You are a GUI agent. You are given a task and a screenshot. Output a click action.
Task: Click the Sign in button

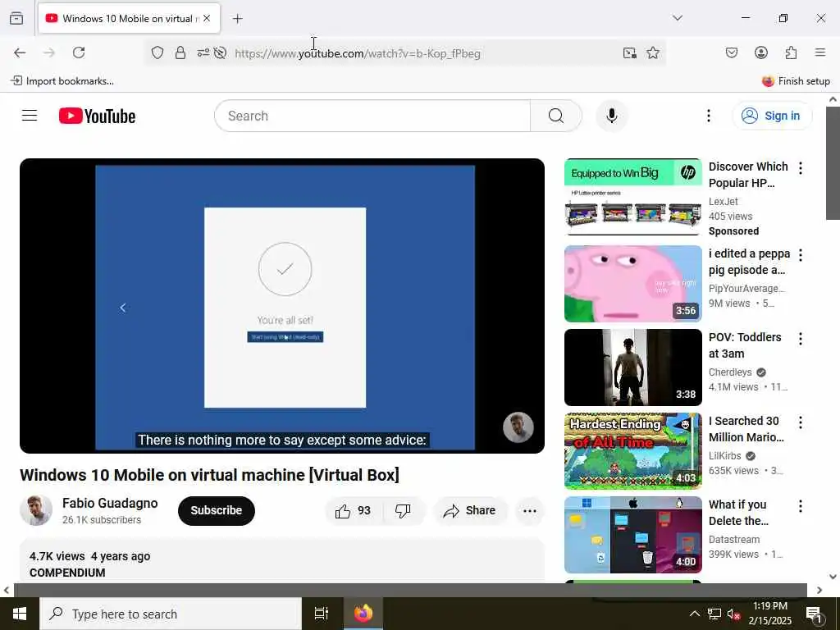(x=771, y=116)
